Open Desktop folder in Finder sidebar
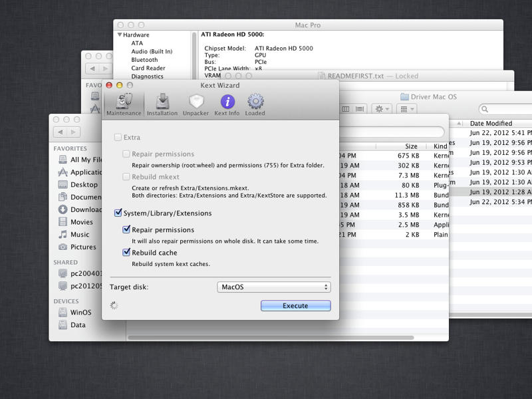 coord(78,185)
